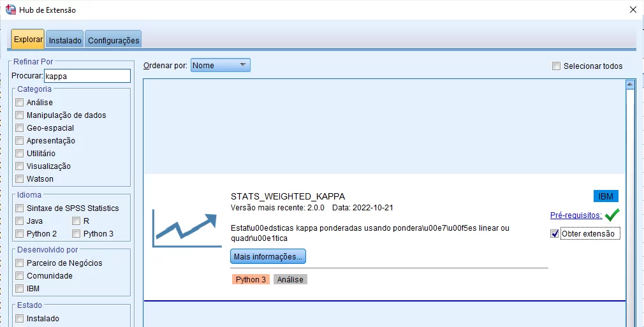Click the Mais informações button
This screenshot has width=644, height=327.
[268, 256]
